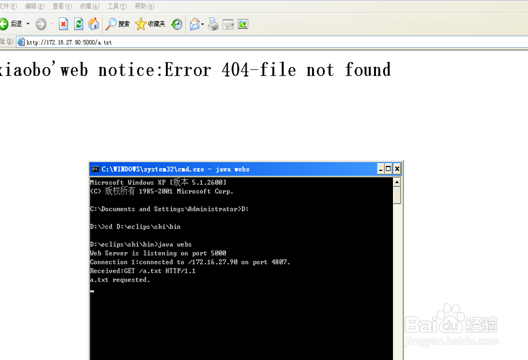Click the address bar URL field

[272, 42]
